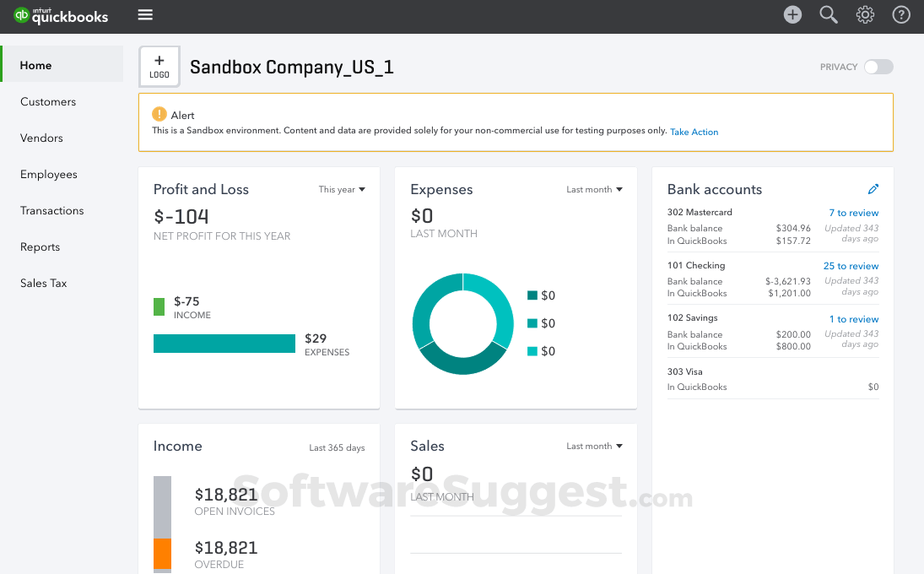Open '7 to review' for Mastercard
The height and width of the screenshot is (574, 924).
click(x=853, y=213)
